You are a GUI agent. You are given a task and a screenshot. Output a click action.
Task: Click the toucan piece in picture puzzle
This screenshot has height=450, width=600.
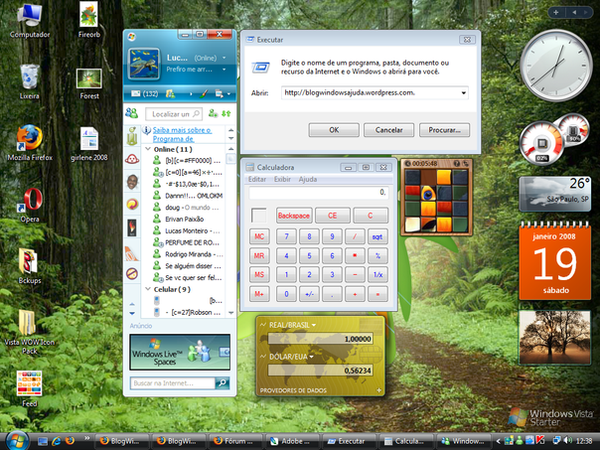point(428,194)
